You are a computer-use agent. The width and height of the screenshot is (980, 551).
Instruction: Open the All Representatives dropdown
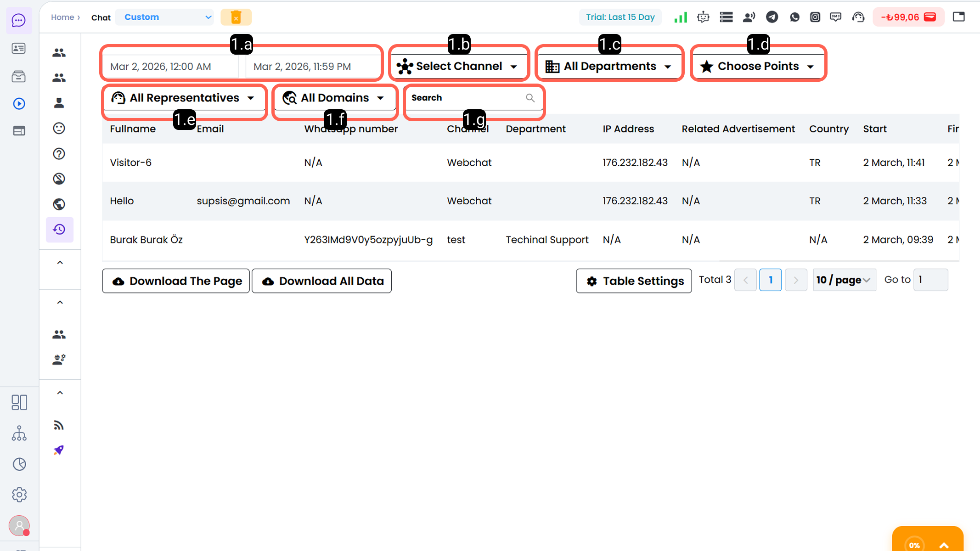184,98
